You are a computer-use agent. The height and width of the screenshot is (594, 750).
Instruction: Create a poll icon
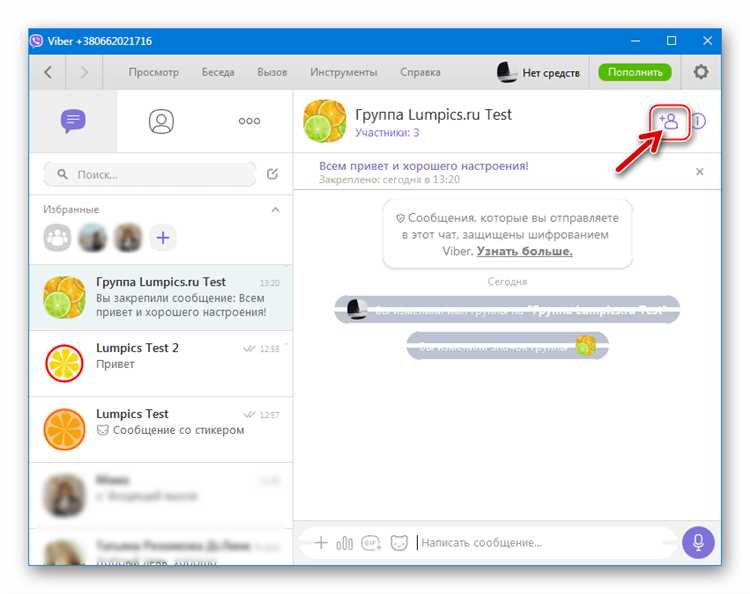[x=344, y=543]
